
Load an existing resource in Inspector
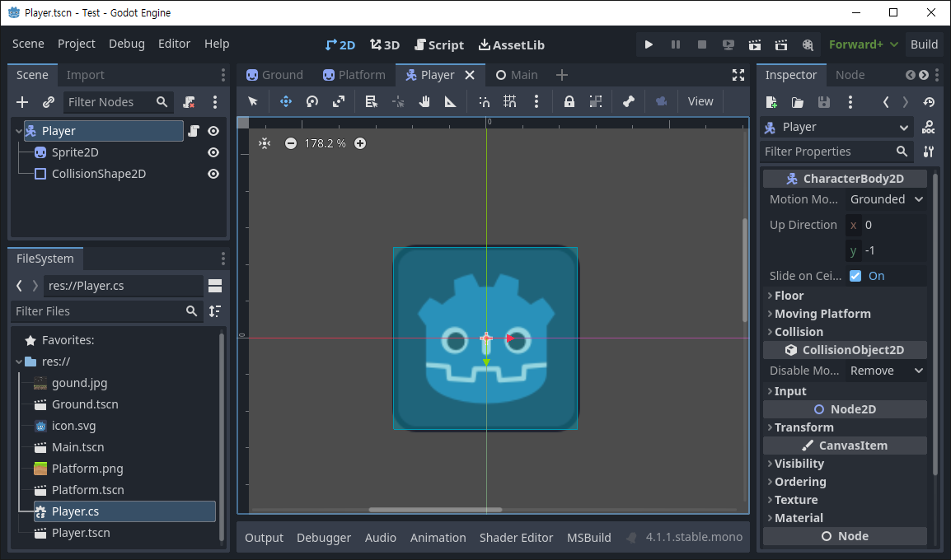pos(798,102)
